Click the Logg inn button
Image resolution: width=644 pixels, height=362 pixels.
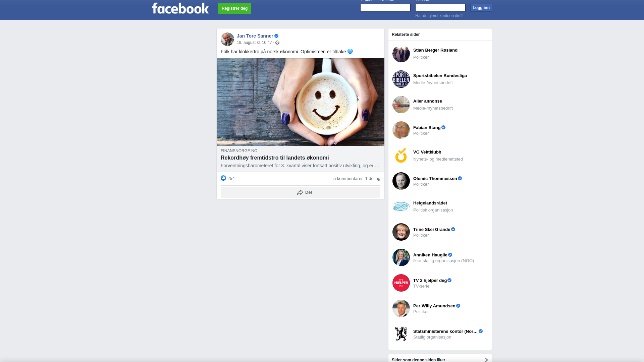tap(481, 8)
